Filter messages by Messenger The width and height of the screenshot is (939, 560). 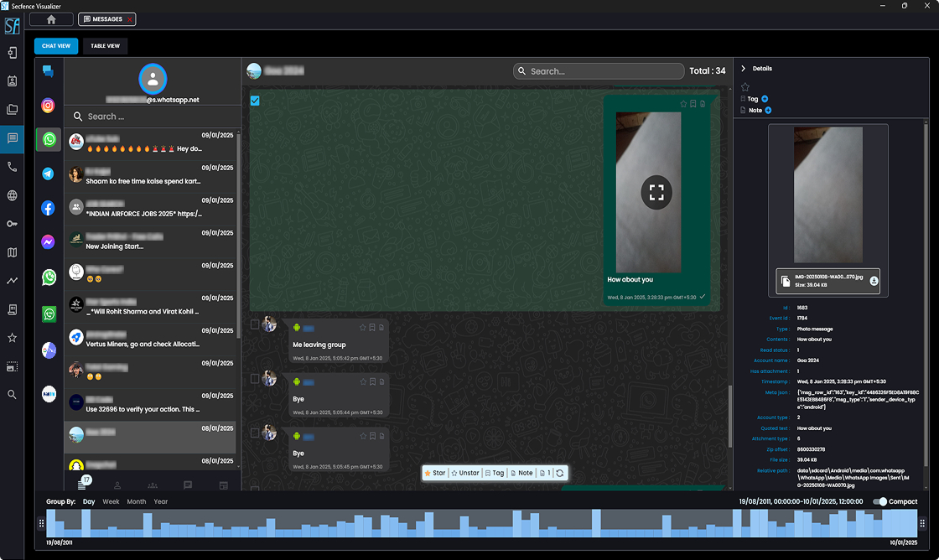click(49, 242)
